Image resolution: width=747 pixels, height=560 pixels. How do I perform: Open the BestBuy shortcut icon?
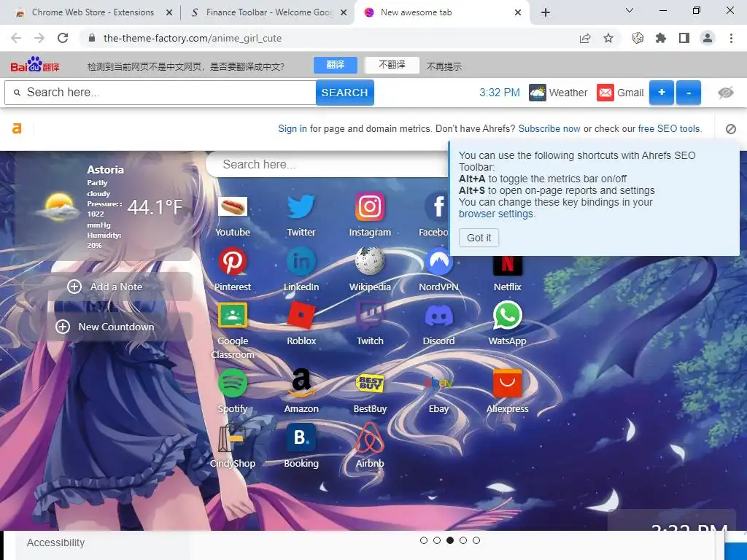pyautogui.click(x=370, y=384)
